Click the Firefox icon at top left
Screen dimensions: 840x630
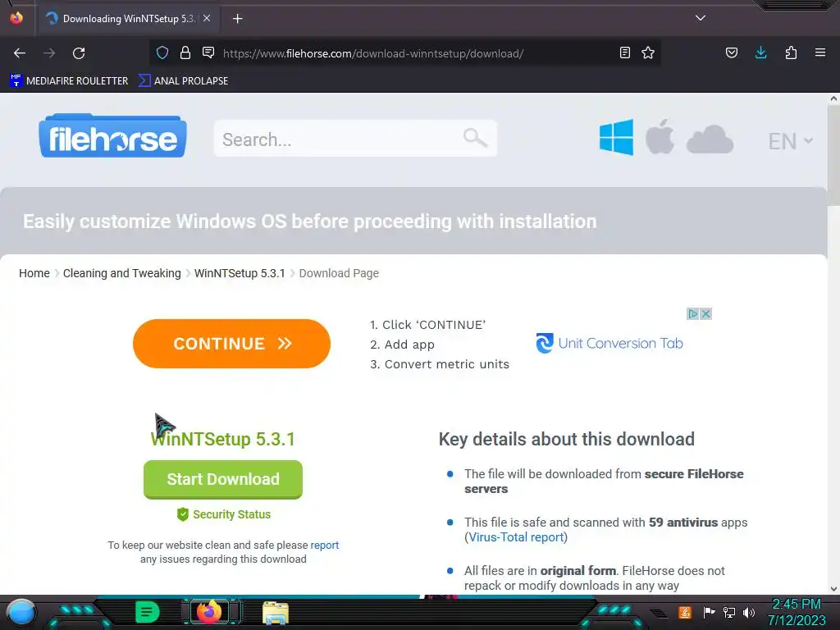(16, 18)
